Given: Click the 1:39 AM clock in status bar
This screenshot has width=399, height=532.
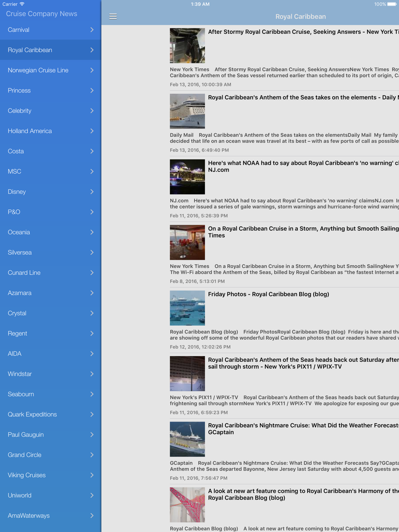Looking at the screenshot, I should pyautogui.click(x=200, y=4).
